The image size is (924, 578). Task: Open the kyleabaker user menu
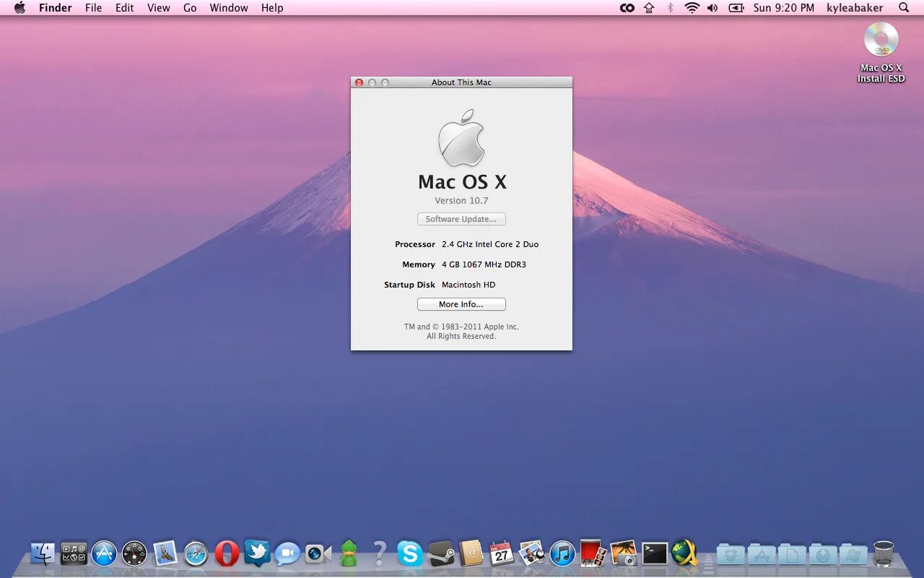pyautogui.click(x=855, y=8)
